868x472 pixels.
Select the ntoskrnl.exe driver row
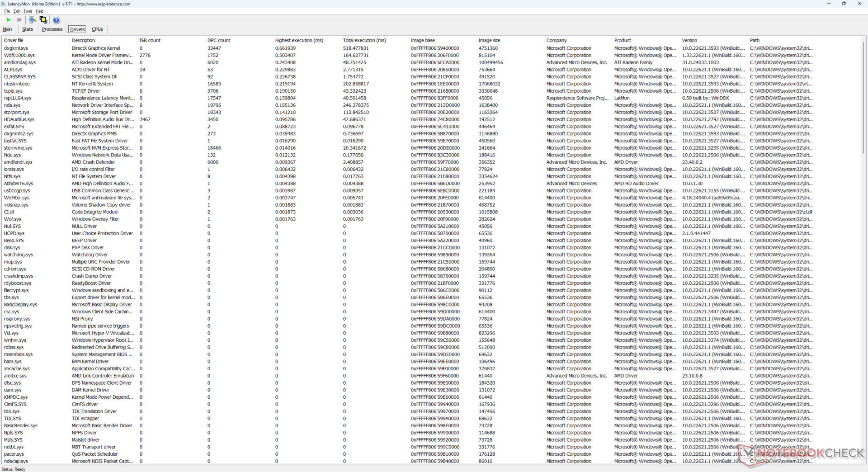click(x=408, y=84)
